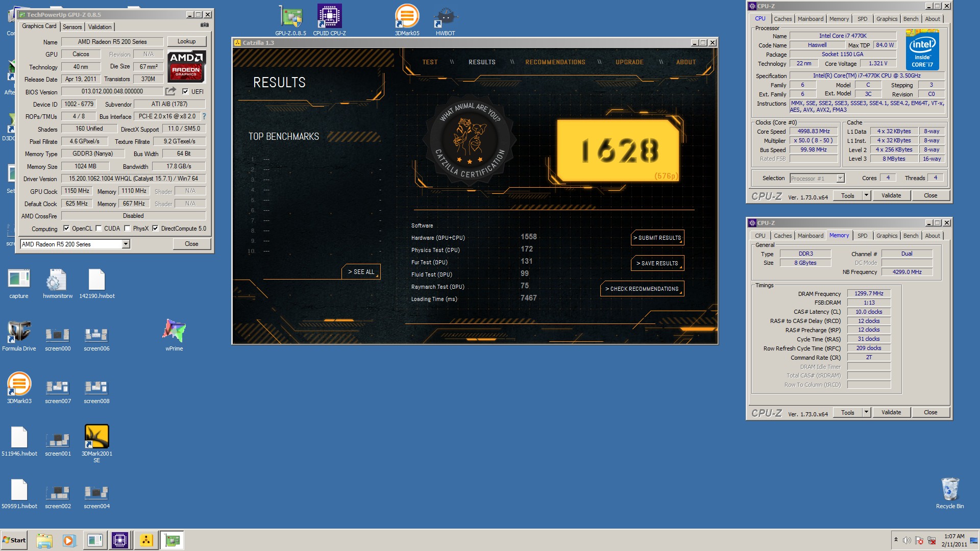Click the Intel Core i7 logo in CPU-Z
The width and height of the screenshot is (980, 551).
point(922,49)
